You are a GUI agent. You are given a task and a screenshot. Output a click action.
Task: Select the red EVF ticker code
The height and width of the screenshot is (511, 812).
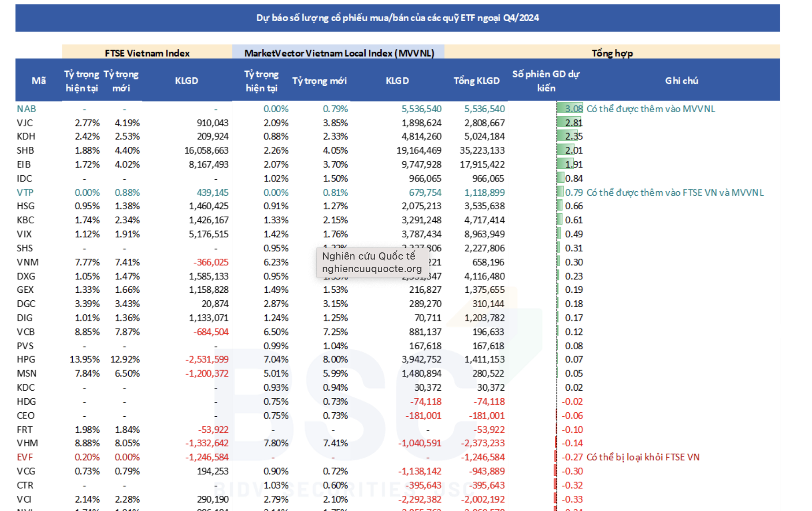25,457
